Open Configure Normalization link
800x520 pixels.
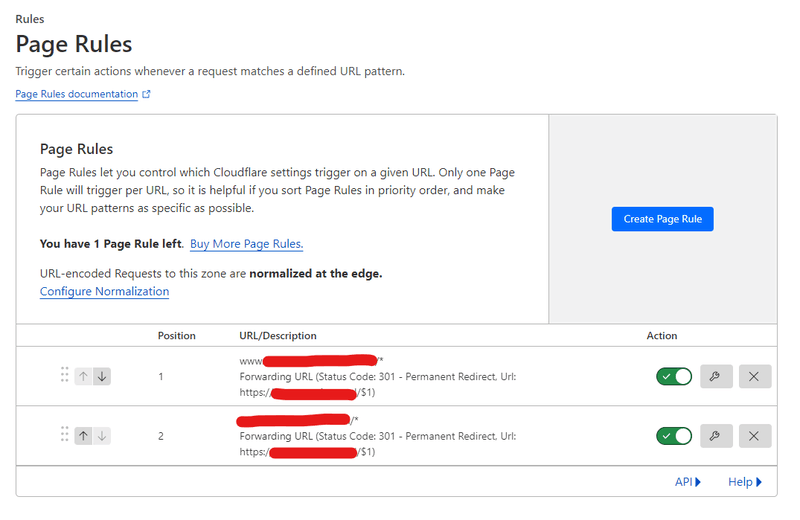click(x=104, y=291)
